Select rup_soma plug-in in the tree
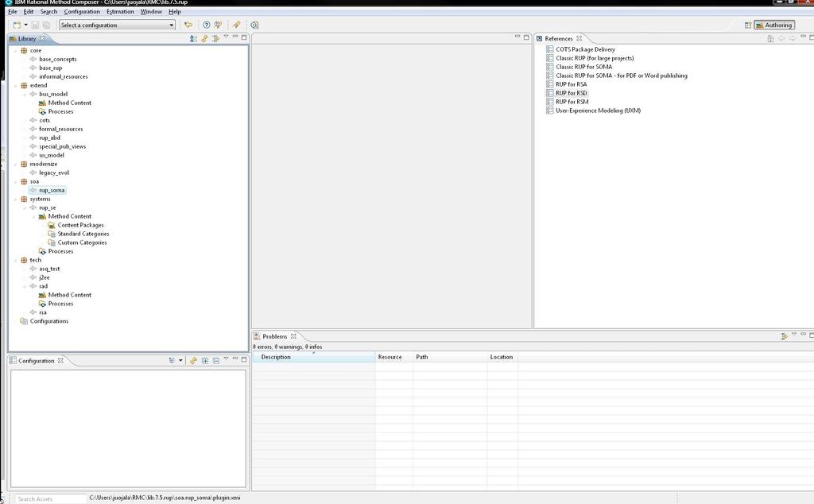Viewport: 814px width, 504px height. coord(52,190)
